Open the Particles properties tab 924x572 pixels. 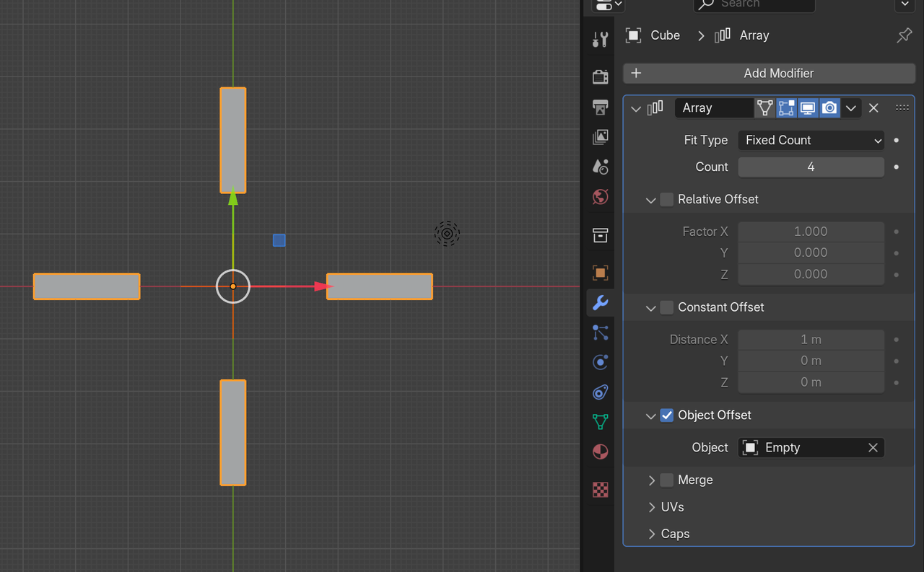tap(600, 333)
